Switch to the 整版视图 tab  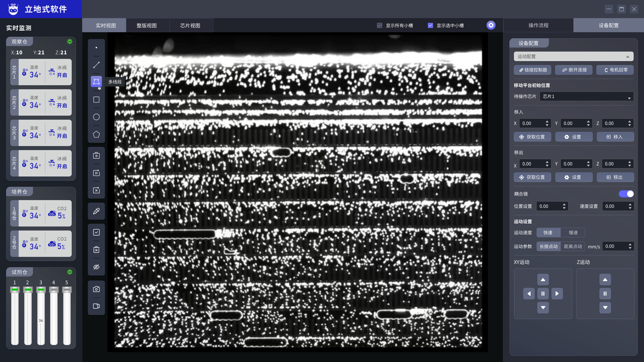pos(147,25)
